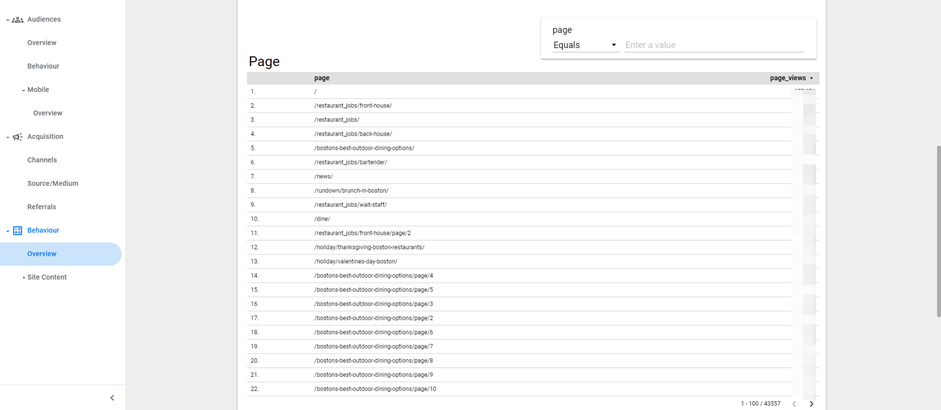The width and height of the screenshot is (941, 410).
Task: Open Channels under Acquisition
Action: point(42,160)
